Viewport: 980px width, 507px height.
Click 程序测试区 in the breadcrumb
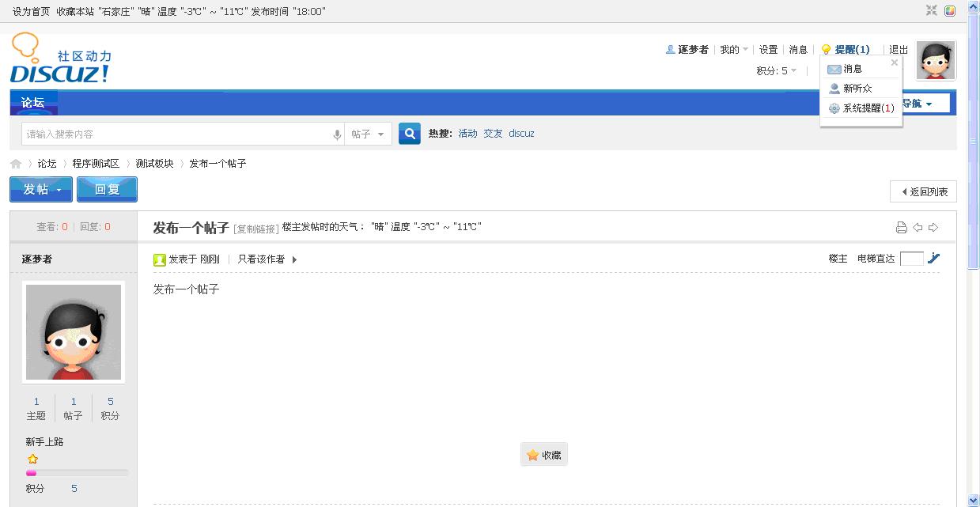coord(96,164)
